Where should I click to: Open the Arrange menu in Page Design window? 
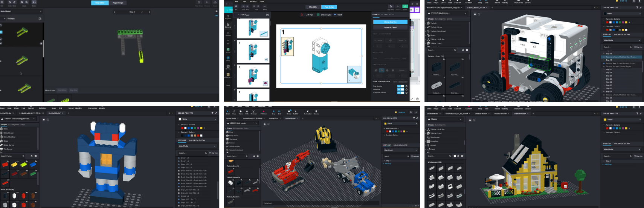pos(253,2)
